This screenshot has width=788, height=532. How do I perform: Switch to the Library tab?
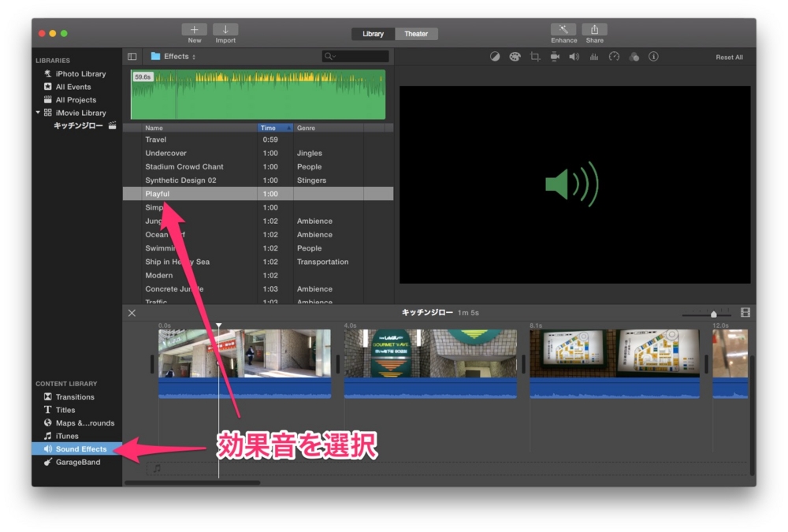373,34
